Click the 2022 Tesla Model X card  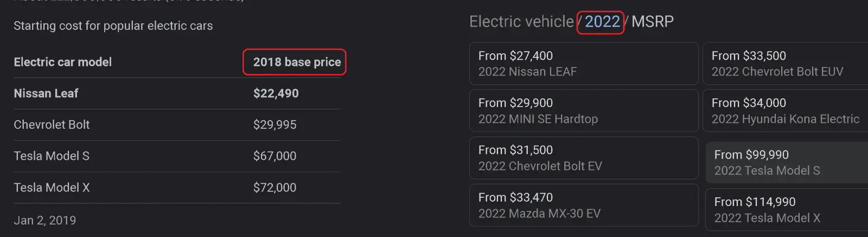pyautogui.click(x=787, y=210)
